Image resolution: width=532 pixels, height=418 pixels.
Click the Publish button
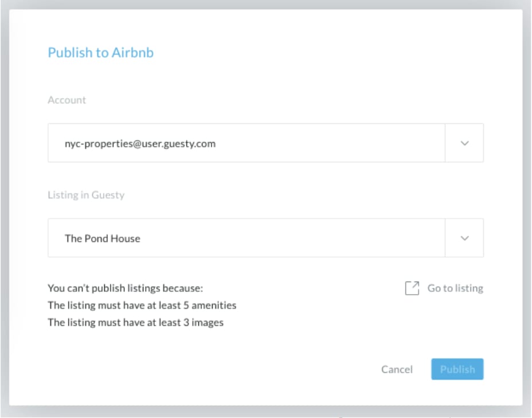457,369
